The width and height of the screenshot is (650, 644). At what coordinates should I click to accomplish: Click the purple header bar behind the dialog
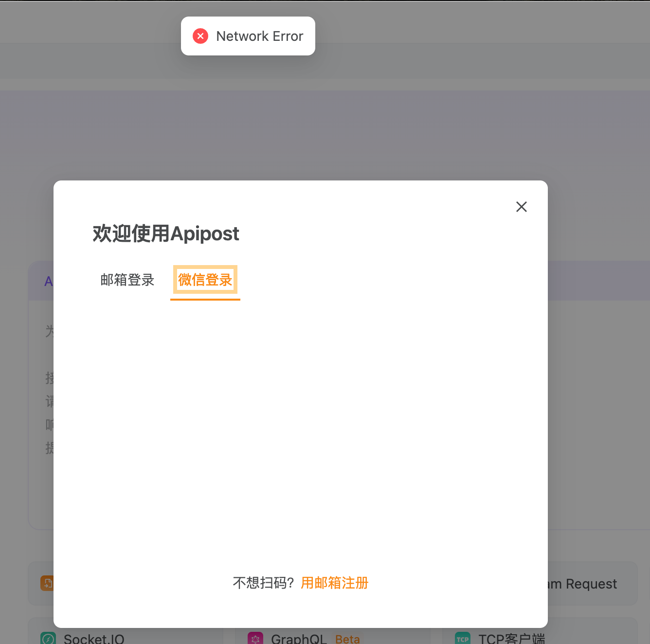tap(598, 281)
